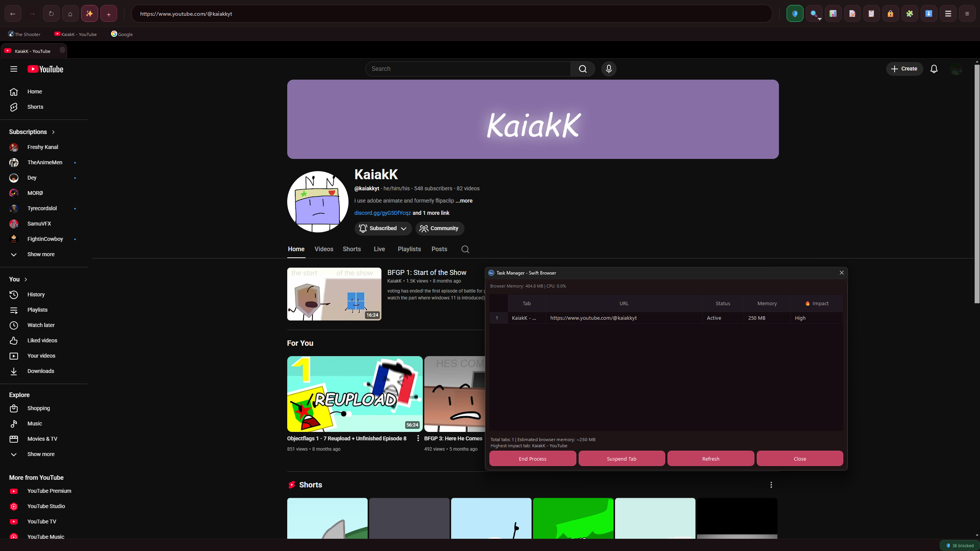Image resolution: width=980 pixels, height=551 pixels.
Task: Click the puzzle piece extensions icon
Action: pos(910,14)
